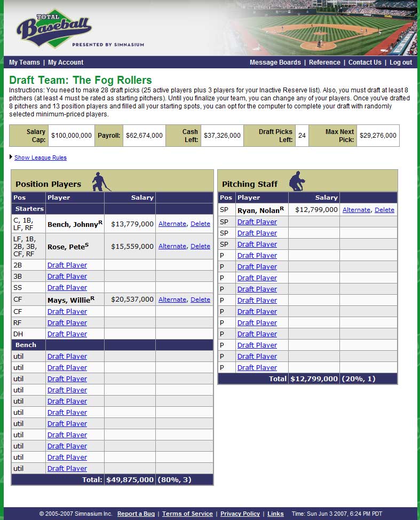The width and height of the screenshot is (420, 520).
Task: Click Alternate for Nolan Ryan
Action: pyautogui.click(x=356, y=210)
